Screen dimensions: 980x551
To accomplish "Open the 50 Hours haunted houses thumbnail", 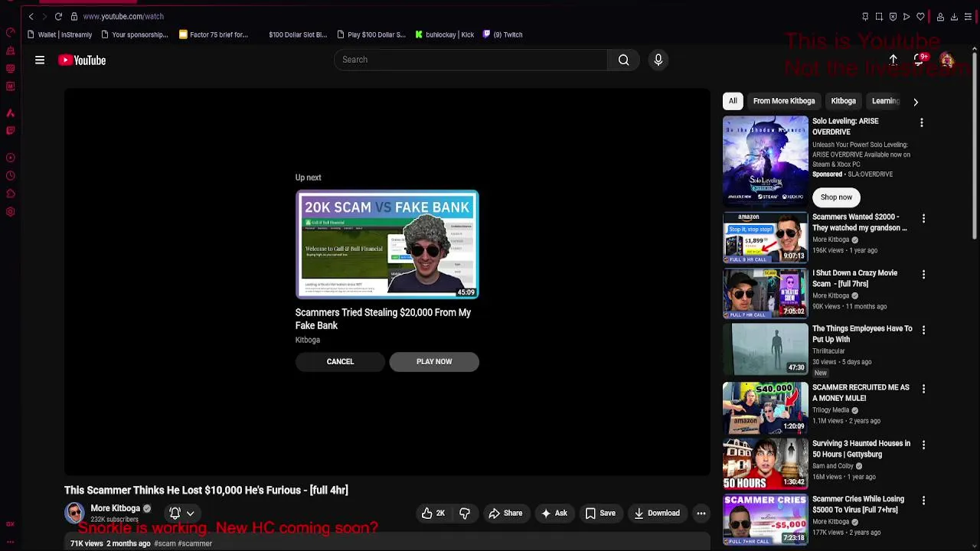I will (x=766, y=464).
